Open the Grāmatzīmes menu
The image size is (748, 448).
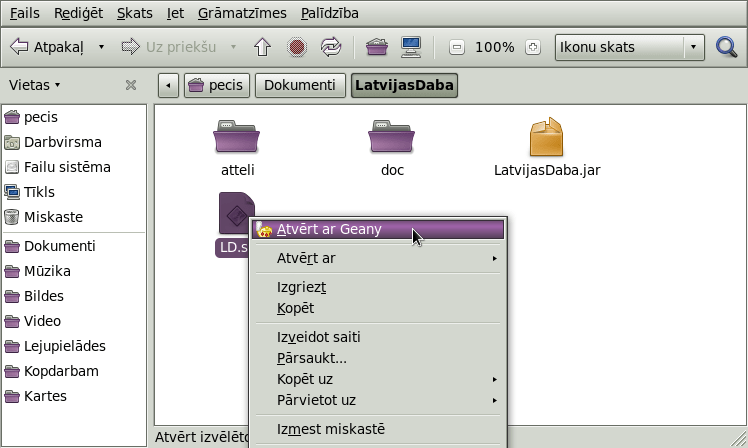click(x=242, y=13)
